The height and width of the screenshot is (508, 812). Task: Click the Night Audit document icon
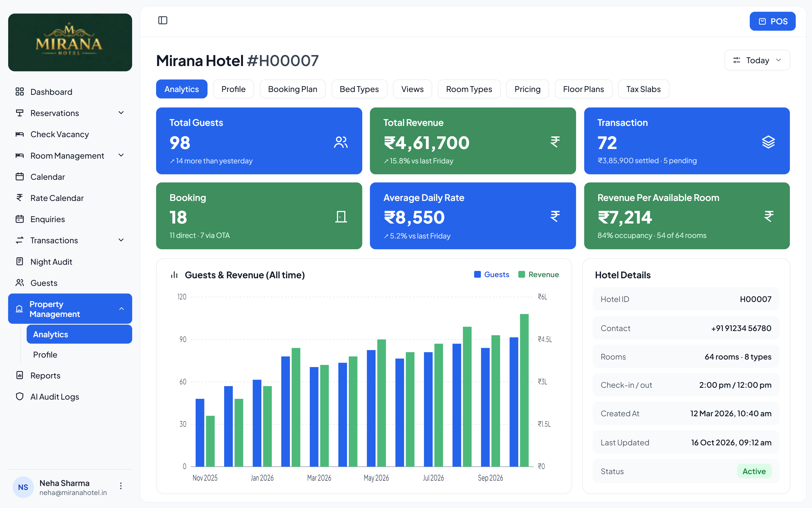point(20,261)
